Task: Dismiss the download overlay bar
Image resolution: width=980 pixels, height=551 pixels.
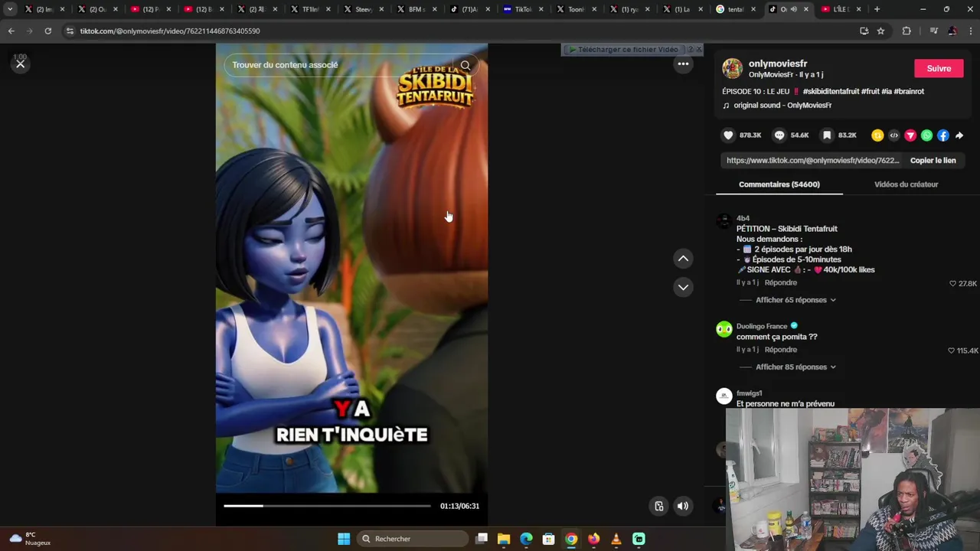Action: 698,50
